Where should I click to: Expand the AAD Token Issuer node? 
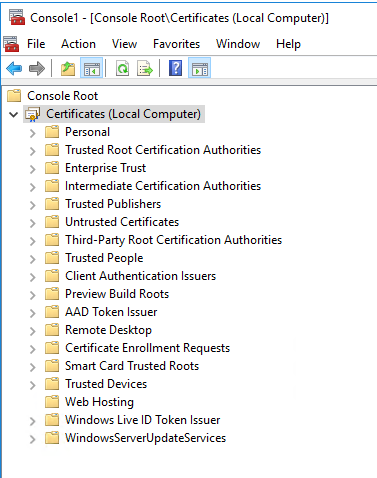click(32, 313)
